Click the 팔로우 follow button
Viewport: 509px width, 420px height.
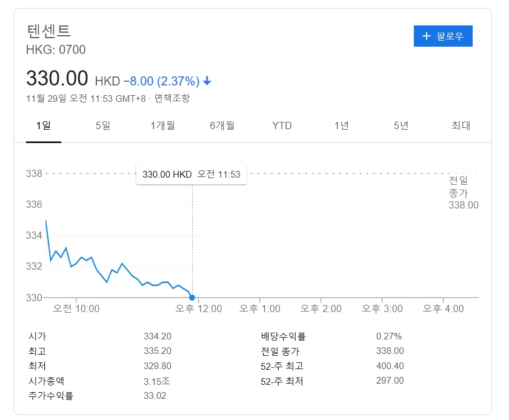443,36
